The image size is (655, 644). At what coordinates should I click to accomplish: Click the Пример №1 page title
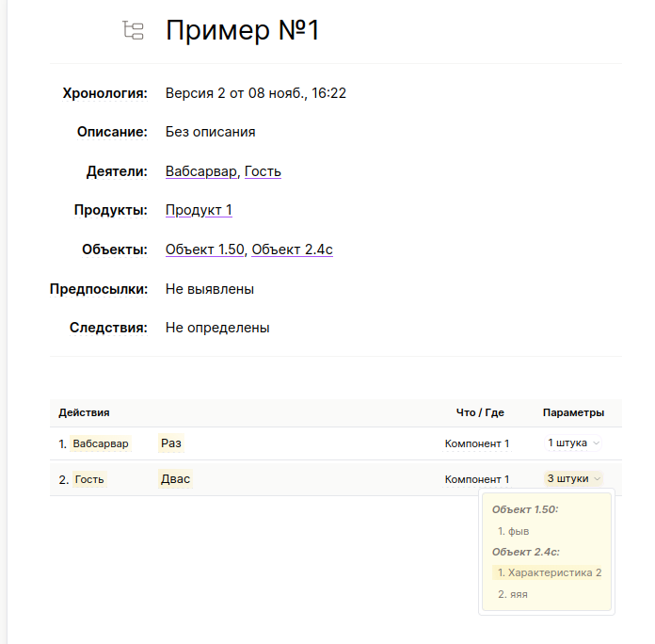click(x=242, y=30)
